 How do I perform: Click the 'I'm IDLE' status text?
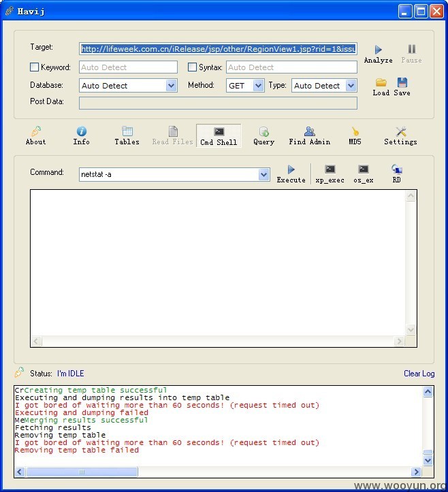[x=71, y=374]
